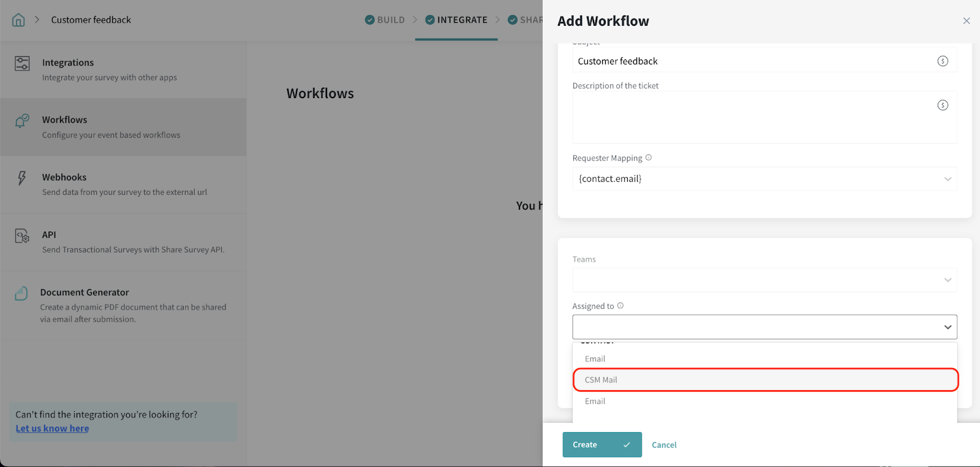Screen dimensions: 980x467
Task: Click the Cancel link
Action: [x=664, y=445]
